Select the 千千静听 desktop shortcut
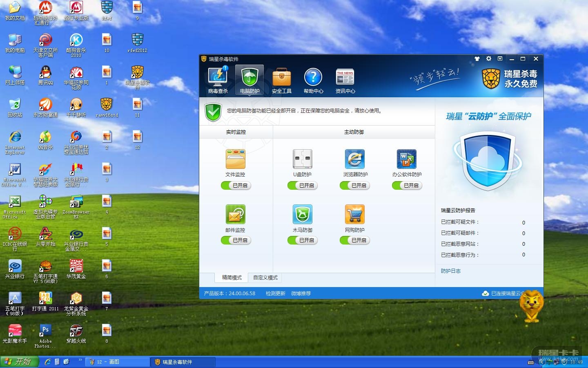 click(x=76, y=108)
